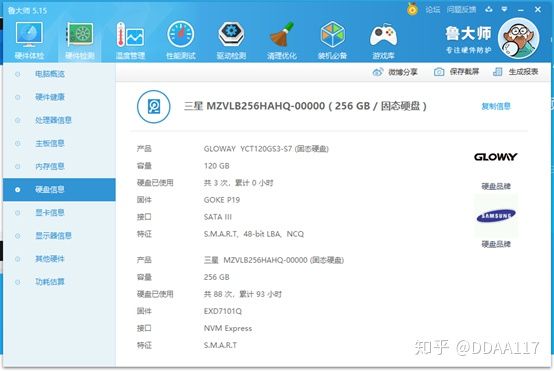
Task: Click the 256 GB capacity value
Action: (x=217, y=277)
